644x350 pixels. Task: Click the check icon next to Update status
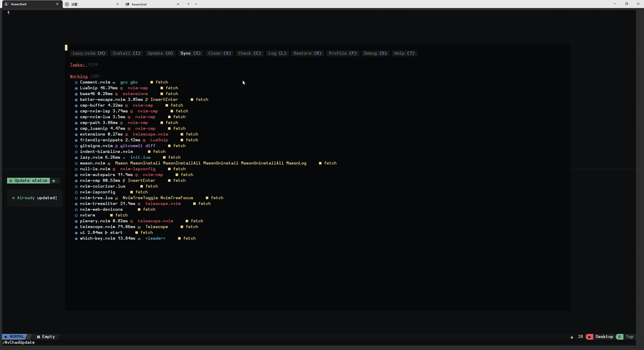click(54, 181)
